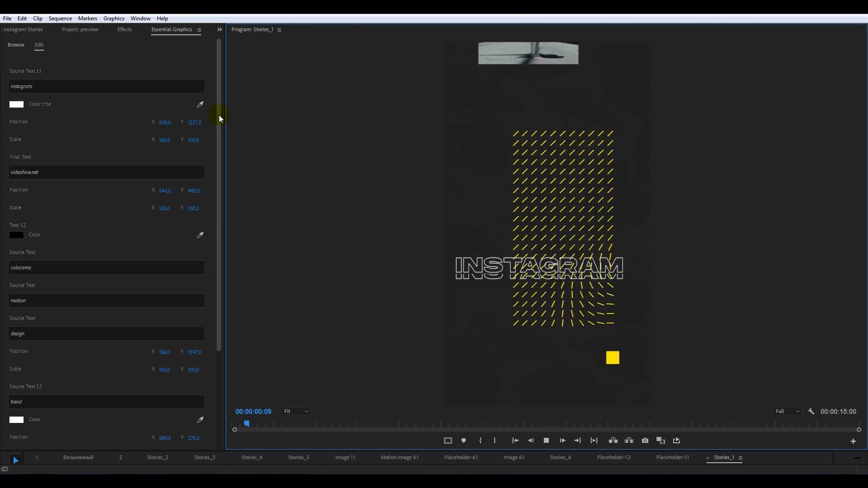This screenshot has width=868, height=488.
Task: Expand the Essential Graphics panel options menu
Action: [x=198, y=29]
